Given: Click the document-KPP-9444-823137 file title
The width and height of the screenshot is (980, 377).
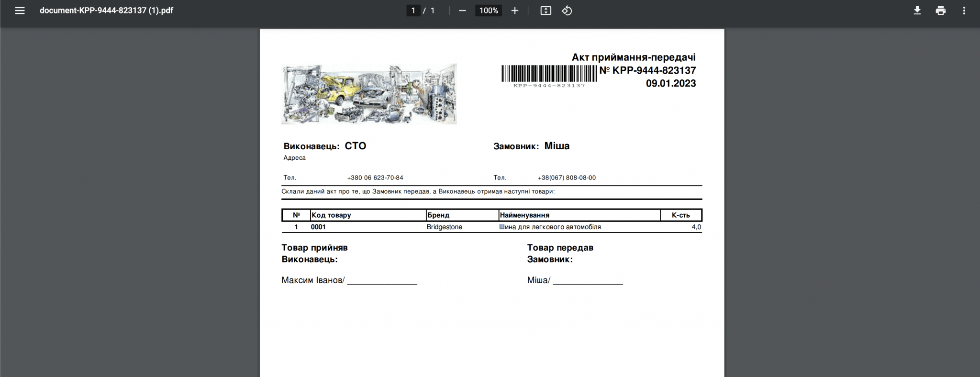Looking at the screenshot, I should click(x=106, y=11).
